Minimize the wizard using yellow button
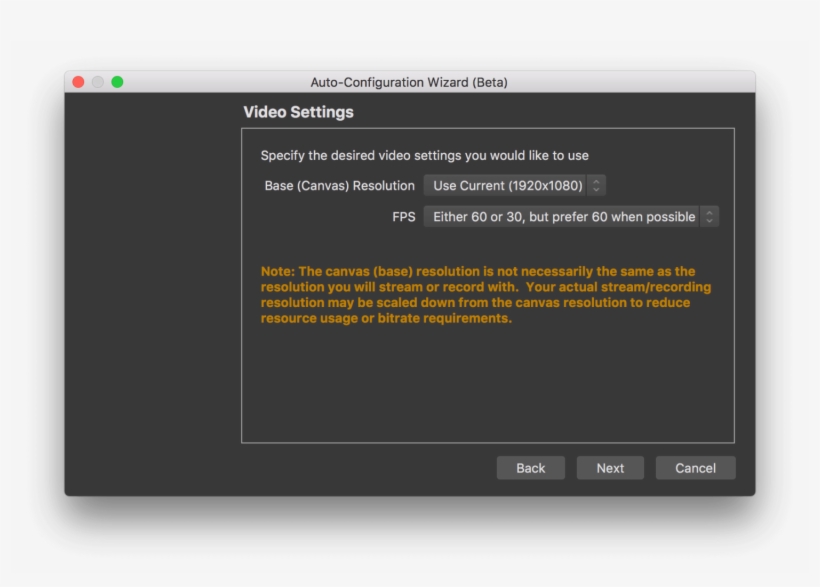 pos(97,81)
